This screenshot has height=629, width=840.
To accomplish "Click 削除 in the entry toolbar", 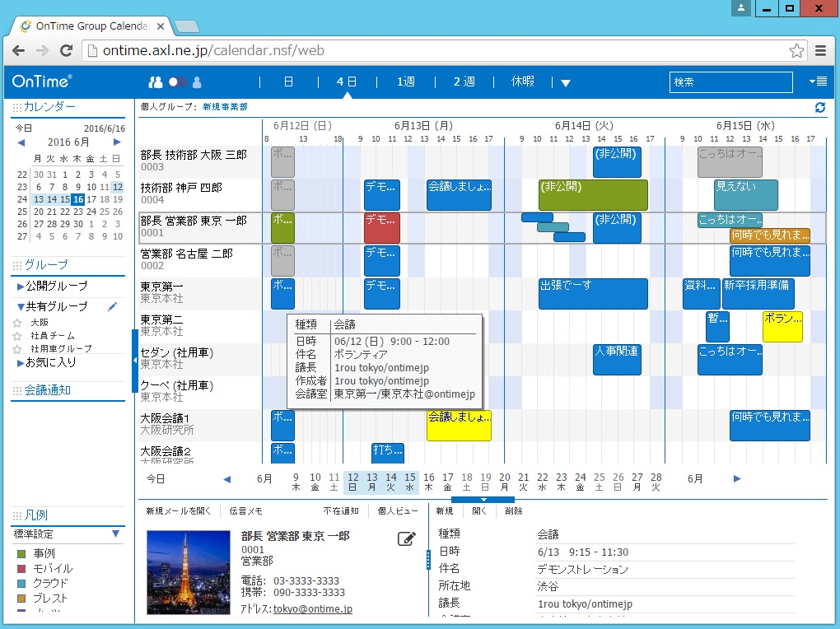I will [513, 511].
